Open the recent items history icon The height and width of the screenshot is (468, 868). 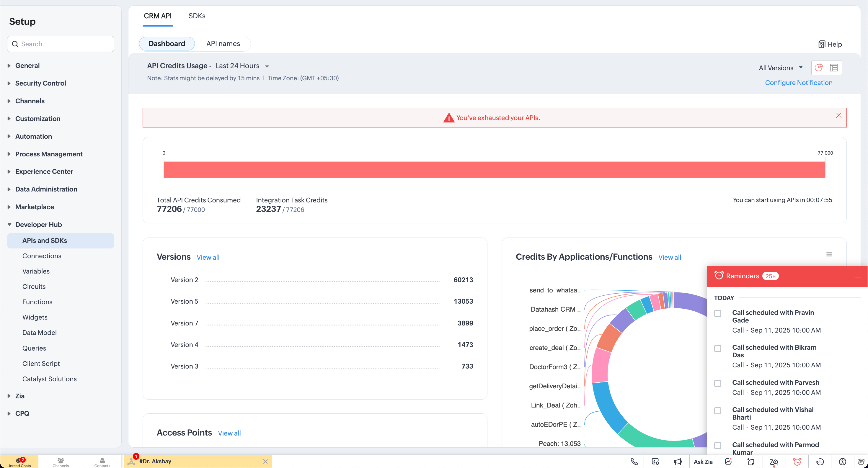(x=820, y=462)
